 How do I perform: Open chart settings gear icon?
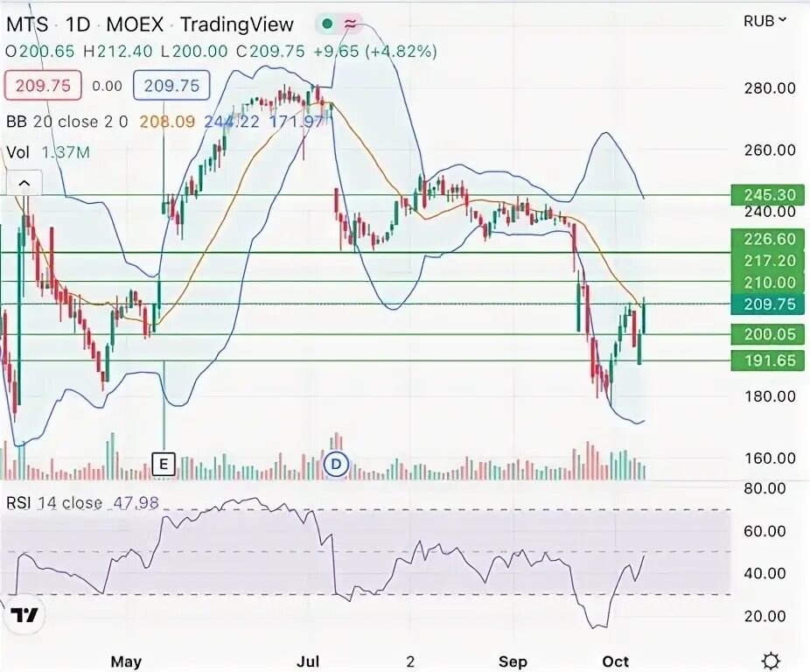pos(772,661)
